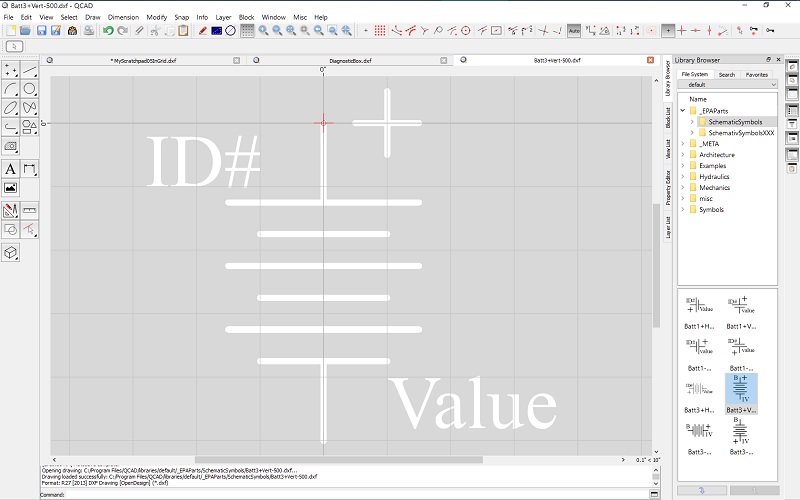Click the horizontal canvas scrollbar
Screen dimensions: 800x500
338,460
